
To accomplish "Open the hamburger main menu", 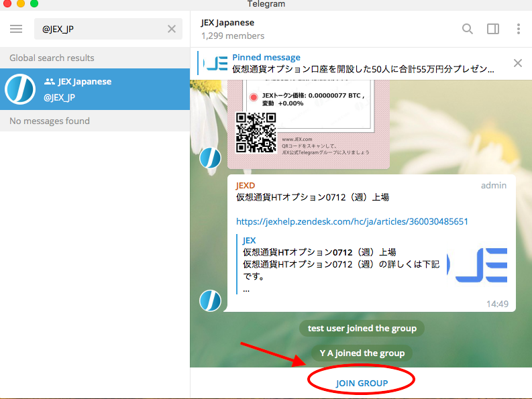I will point(16,29).
